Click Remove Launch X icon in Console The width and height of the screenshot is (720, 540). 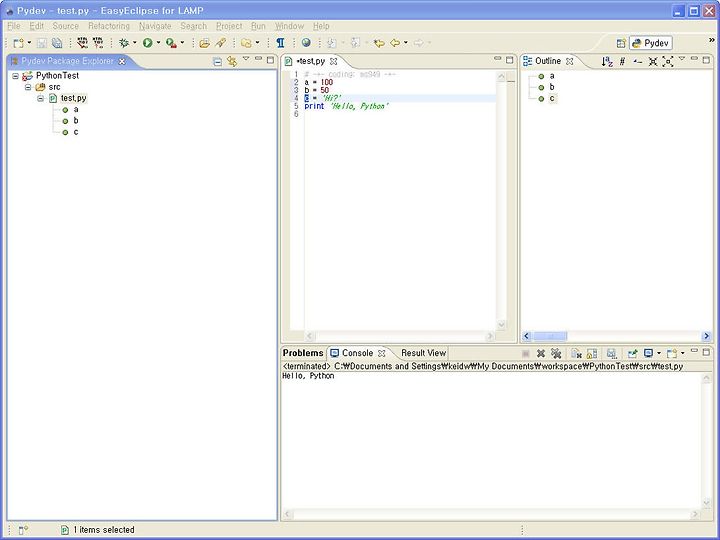(x=541, y=353)
